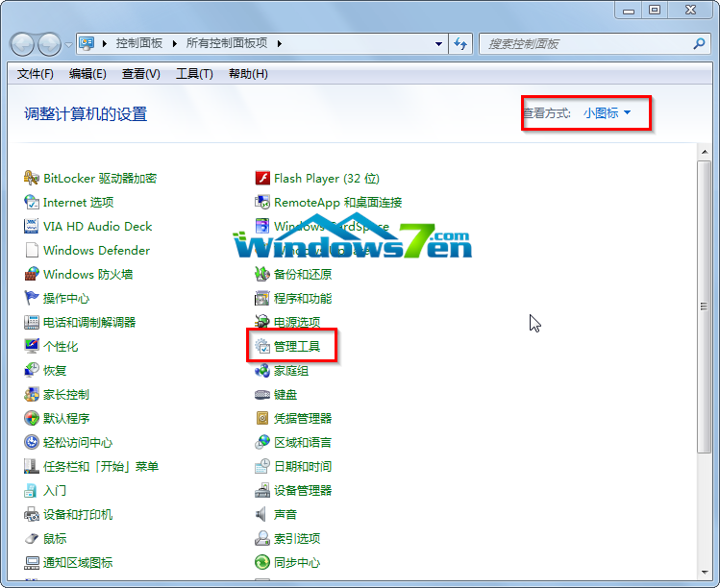Click the 入门 icon

tap(31, 490)
